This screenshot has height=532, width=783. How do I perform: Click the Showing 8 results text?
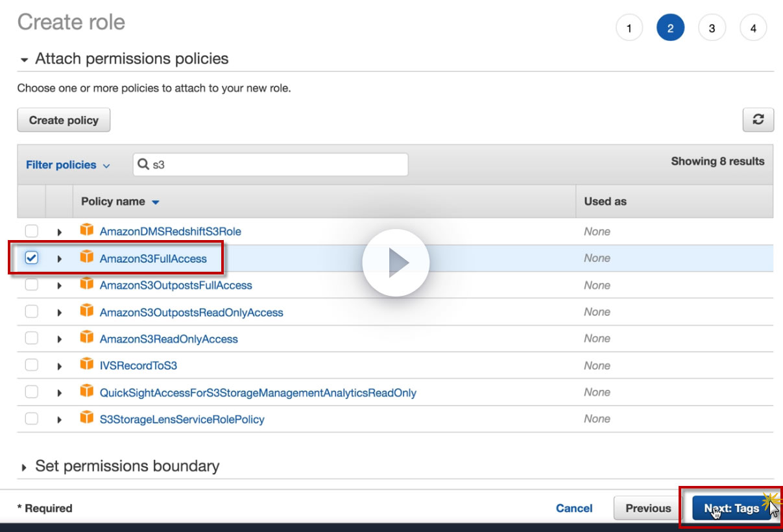tap(717, 161)
